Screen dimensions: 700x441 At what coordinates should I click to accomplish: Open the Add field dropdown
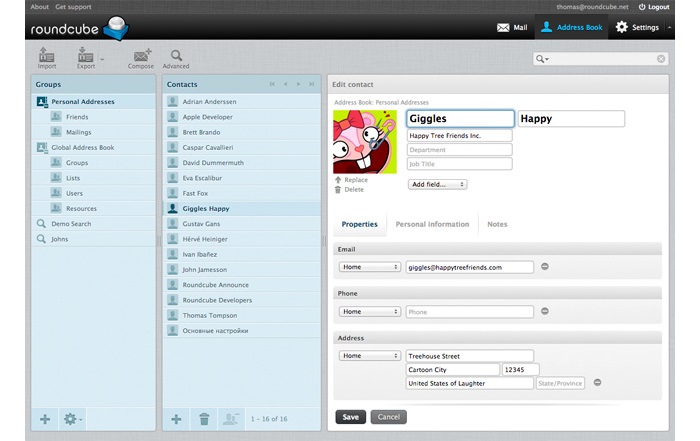pos(437,184)
